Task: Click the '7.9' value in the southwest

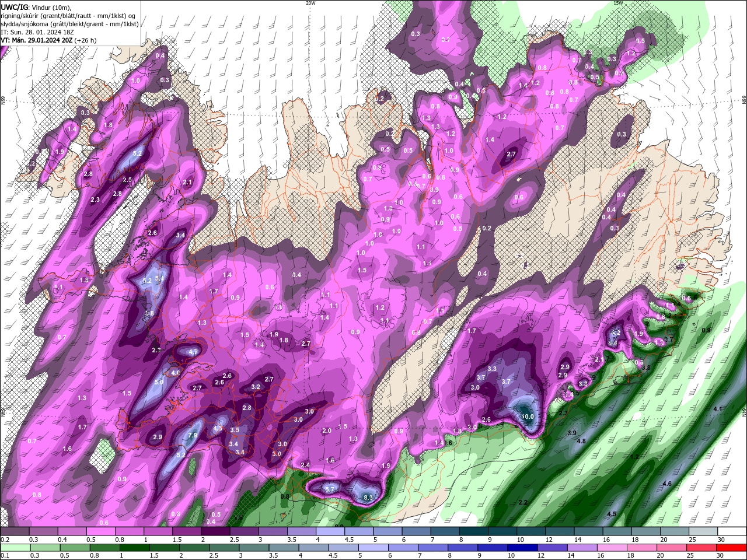Action: click(x=193, y=436)
